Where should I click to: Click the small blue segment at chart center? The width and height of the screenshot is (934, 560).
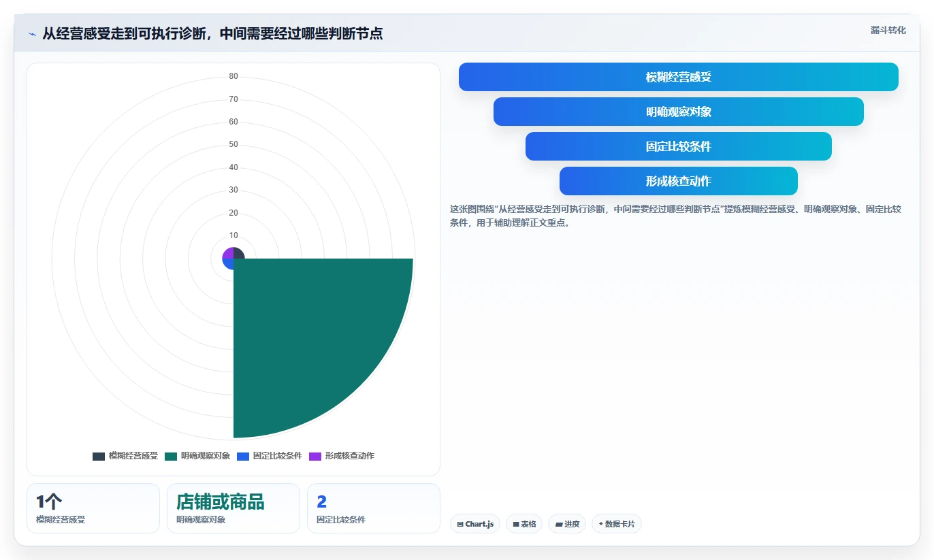228,263
